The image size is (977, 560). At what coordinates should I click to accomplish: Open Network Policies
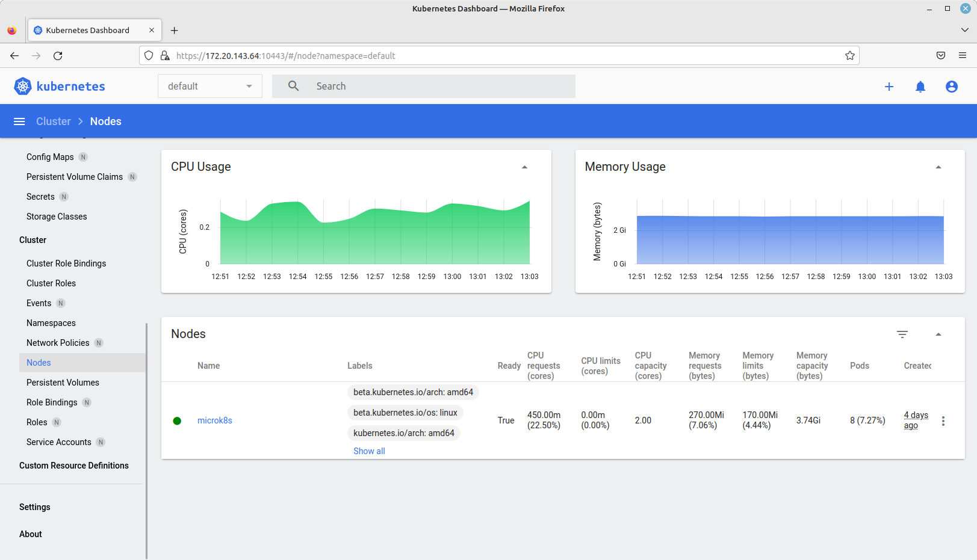pyautogui.click(x=58, y=343)
